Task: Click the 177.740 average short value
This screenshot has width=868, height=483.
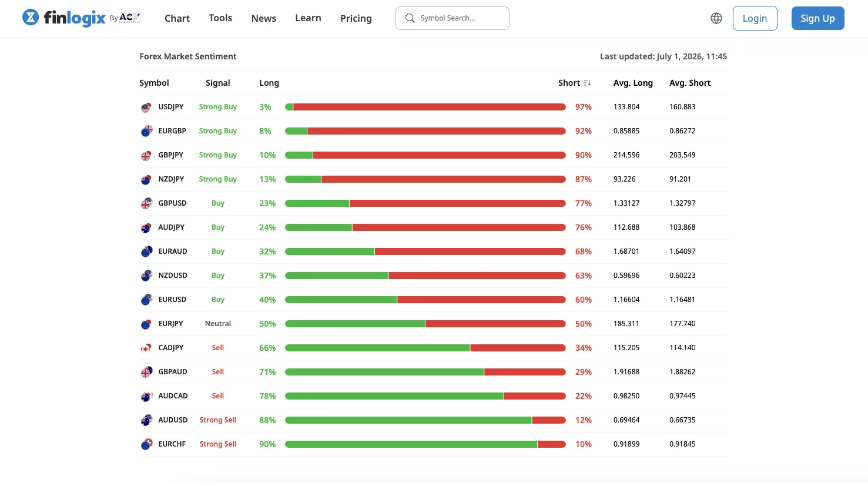Action: 682,324
